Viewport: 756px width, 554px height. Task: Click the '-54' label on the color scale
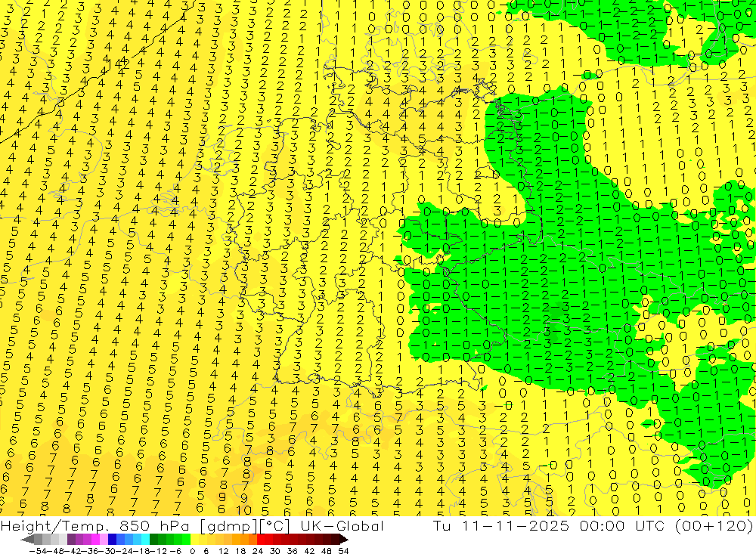click(38, 551)
